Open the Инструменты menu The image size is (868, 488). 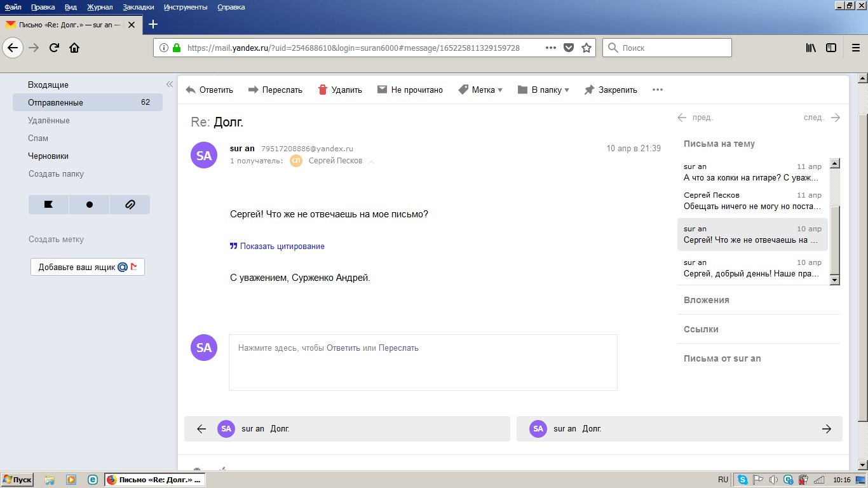click(185, 7)
